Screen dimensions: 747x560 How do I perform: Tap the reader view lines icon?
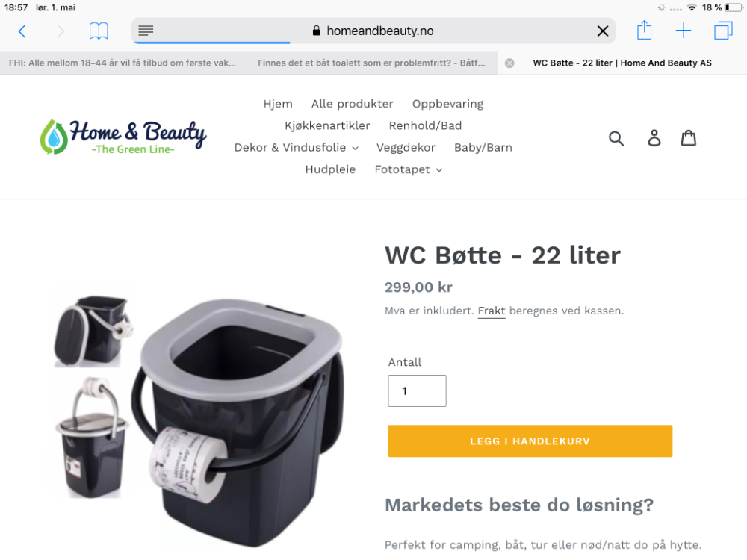[x=146, y=31]
